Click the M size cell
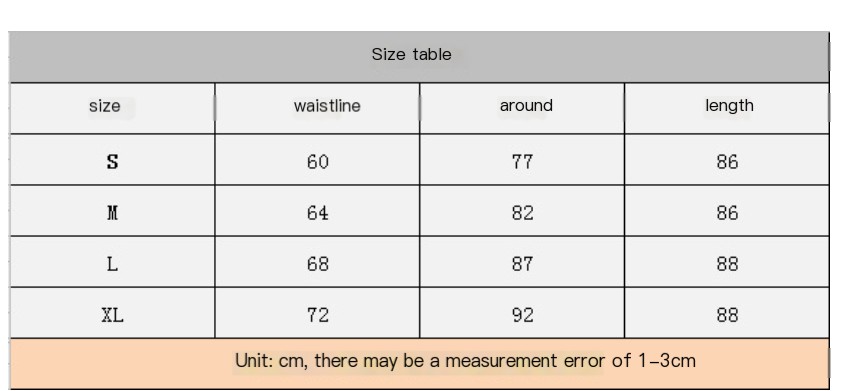The image size is (854, 391). [x=112, y=213]
